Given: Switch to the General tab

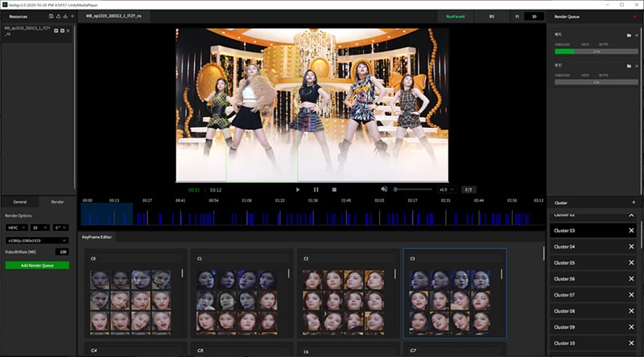Looking at the screenshot, I should pos(19,202).
